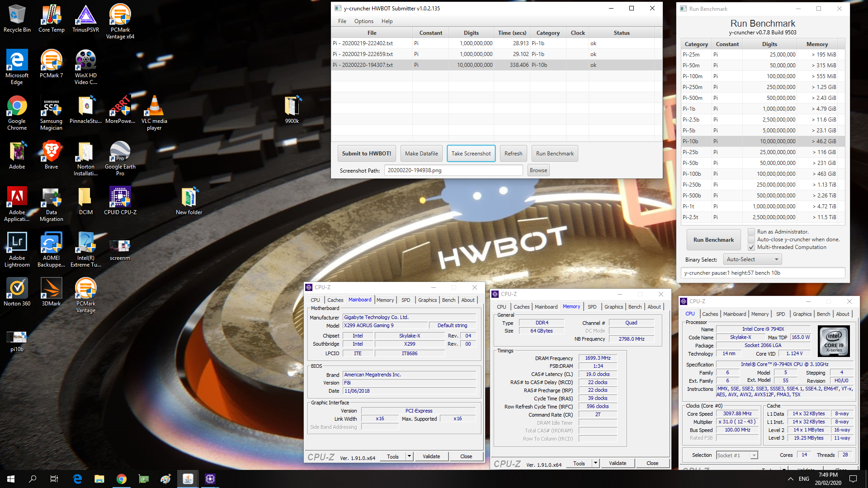Open the PCMark Vantage x64 shortcut
Image resolution: width=868 pixels, height=488 pixels.
120,21
